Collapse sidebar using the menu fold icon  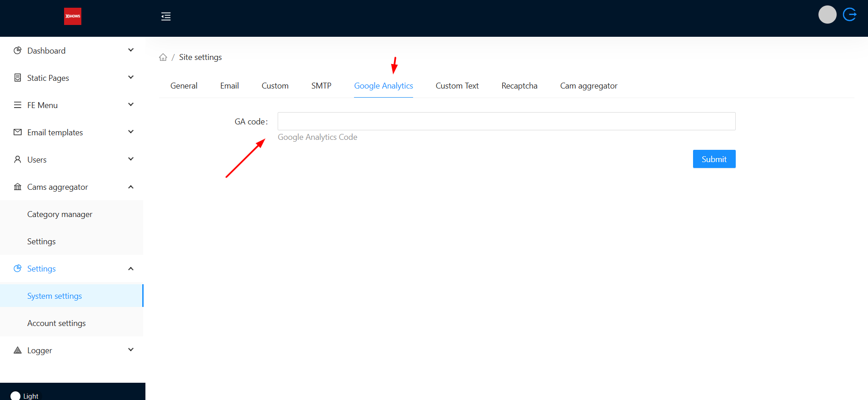point(166,17)
